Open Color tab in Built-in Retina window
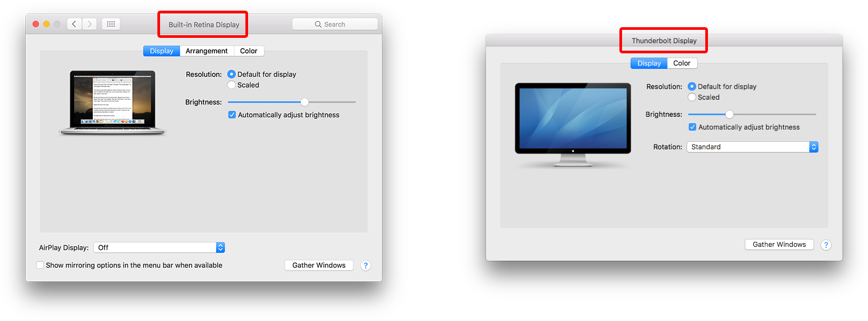868x321 pixels. 249,51
